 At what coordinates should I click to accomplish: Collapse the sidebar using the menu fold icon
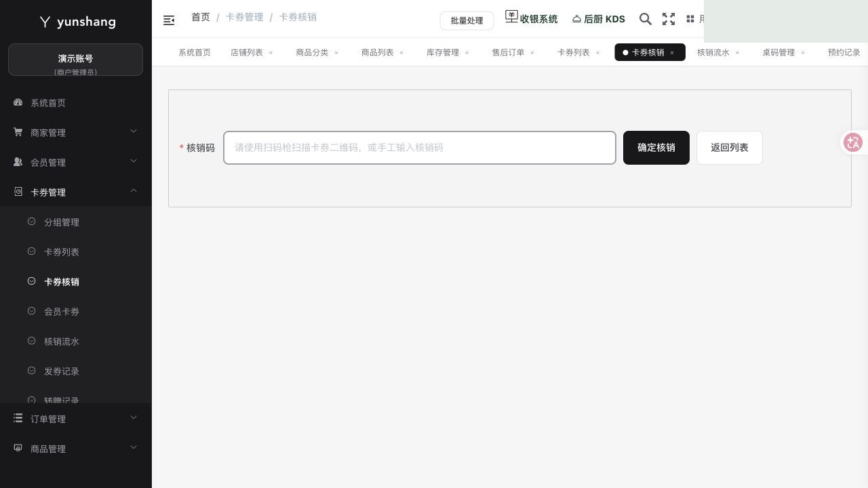coord(169,20)
